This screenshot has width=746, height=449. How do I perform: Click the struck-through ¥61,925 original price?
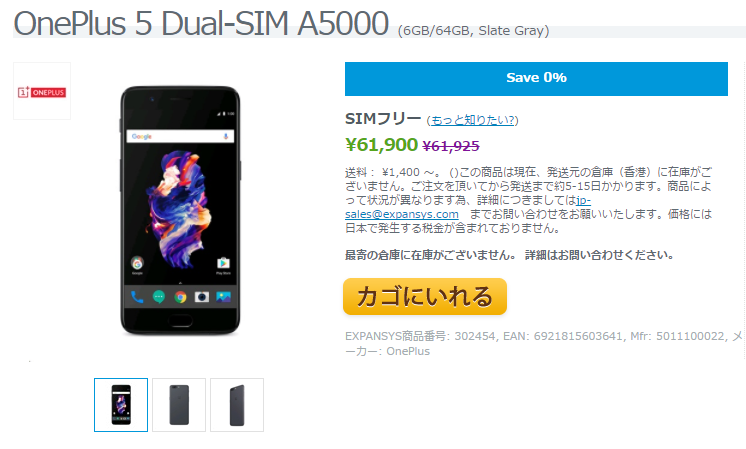[451, 146]
